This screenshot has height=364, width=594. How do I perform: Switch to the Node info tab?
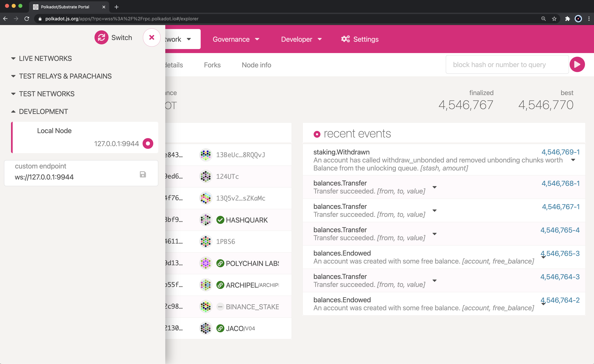[x=256, y=65]
